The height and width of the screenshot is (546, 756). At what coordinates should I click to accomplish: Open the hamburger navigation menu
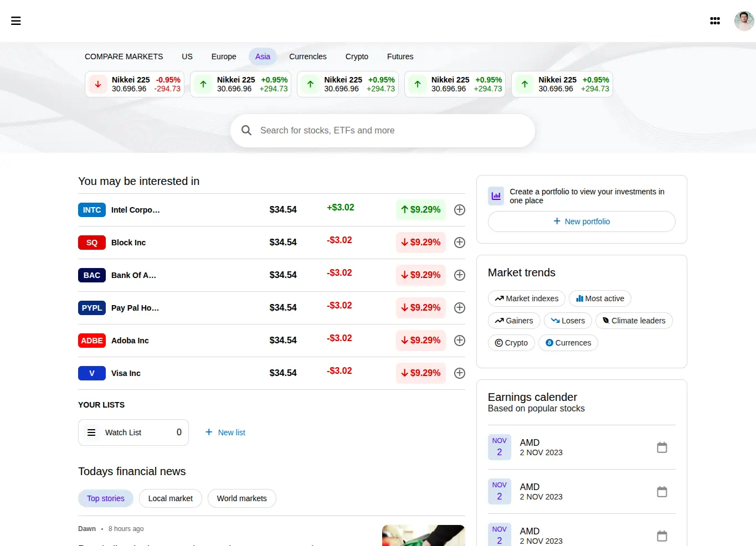[16, 20]
